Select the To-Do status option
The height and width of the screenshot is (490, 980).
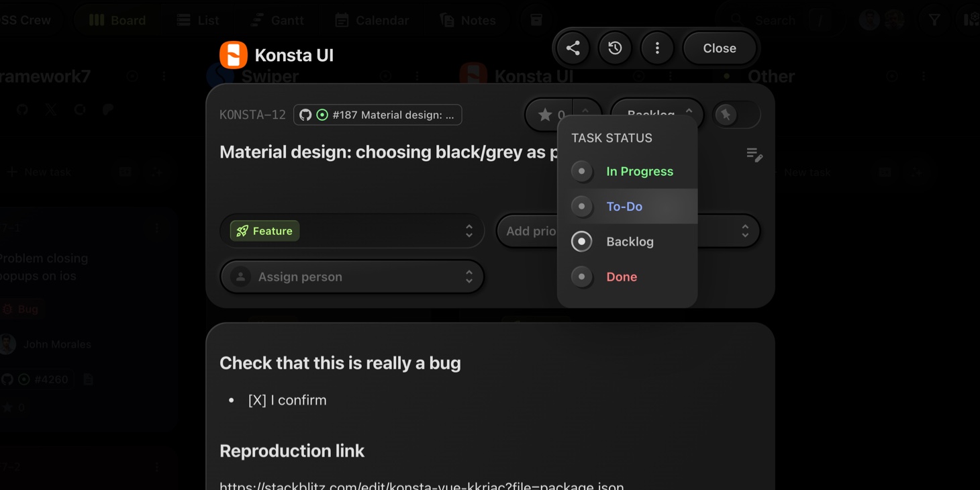[624, 206]
